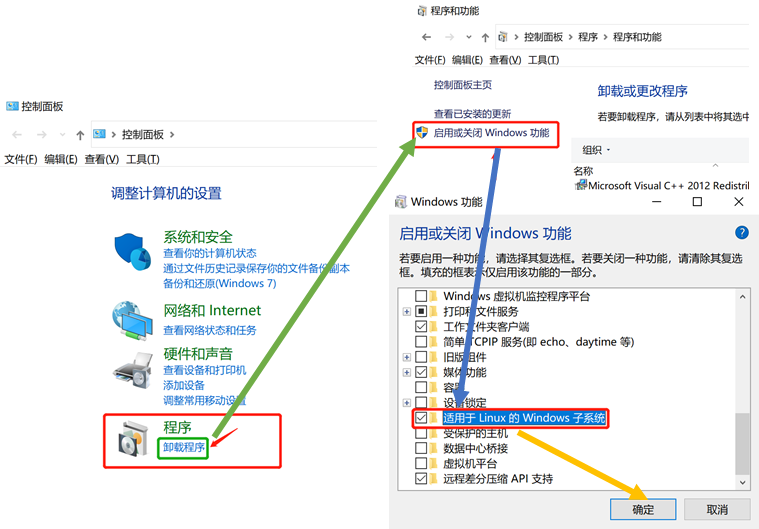
Task: Check 简单TCPIP服务 checkbox
Action: [x=421, y=342]
